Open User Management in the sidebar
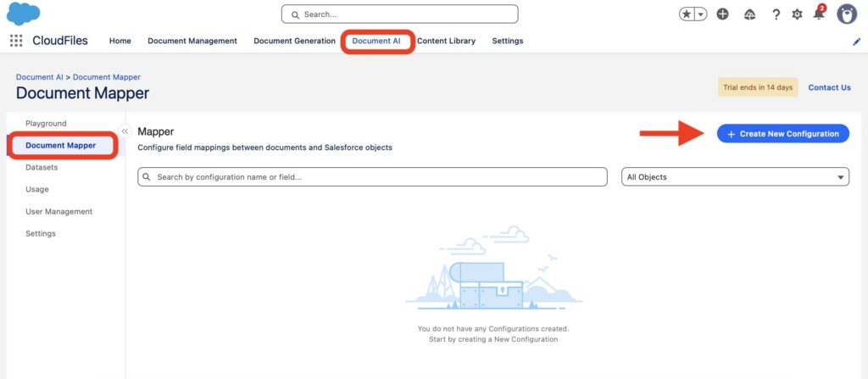The height and width of the screenshot is (379, 868). 58,212
